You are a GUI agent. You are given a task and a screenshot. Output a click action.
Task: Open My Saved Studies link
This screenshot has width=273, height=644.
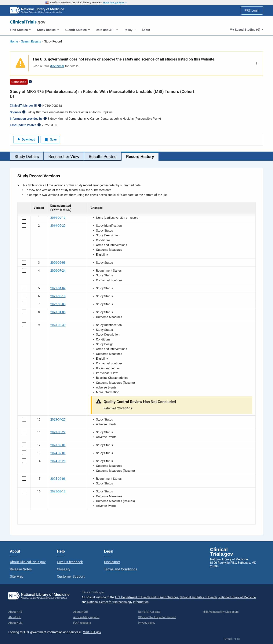(246, 30)
